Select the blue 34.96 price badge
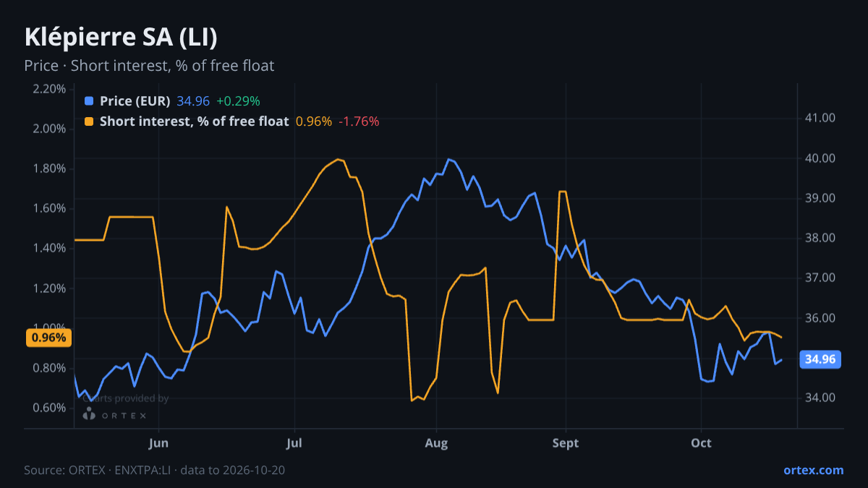868x488 pixels. pos(820,359)
